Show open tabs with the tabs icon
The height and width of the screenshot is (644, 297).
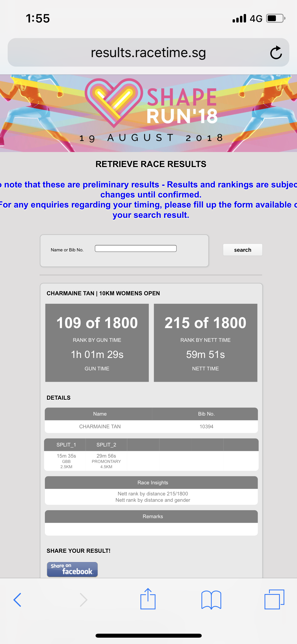click(x=274, y=599)
